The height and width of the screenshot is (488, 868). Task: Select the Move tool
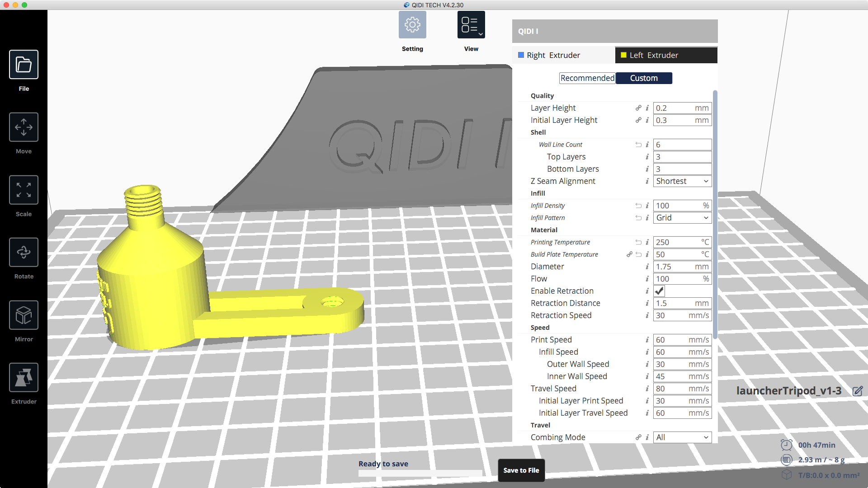pyautogui.click(x=24, y=127)
